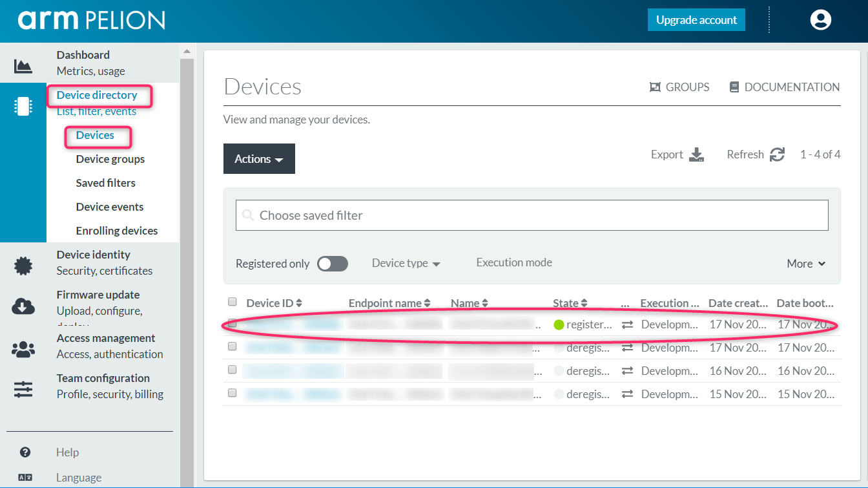Click the Choose saved filter input
Image resolution: width=868 pixels, height=488 pixels.
coord(532,215)
